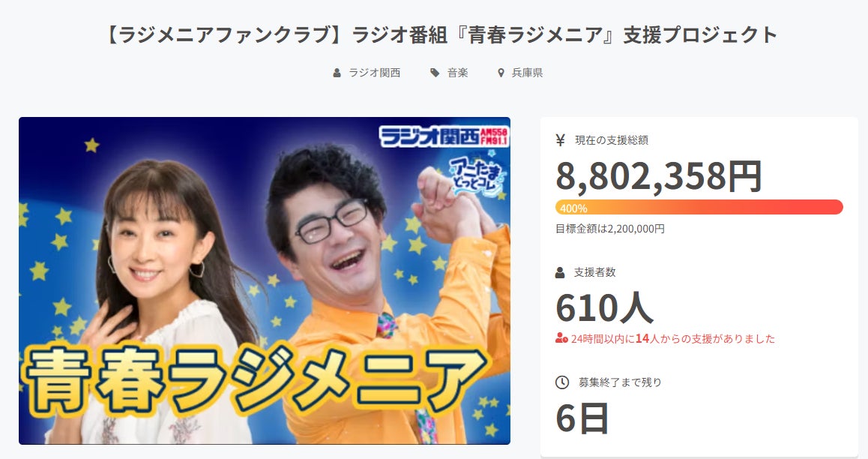The image size is (868, 459).
Task: Click the 8,802,358円 total amount
Action: coord(659,176)
